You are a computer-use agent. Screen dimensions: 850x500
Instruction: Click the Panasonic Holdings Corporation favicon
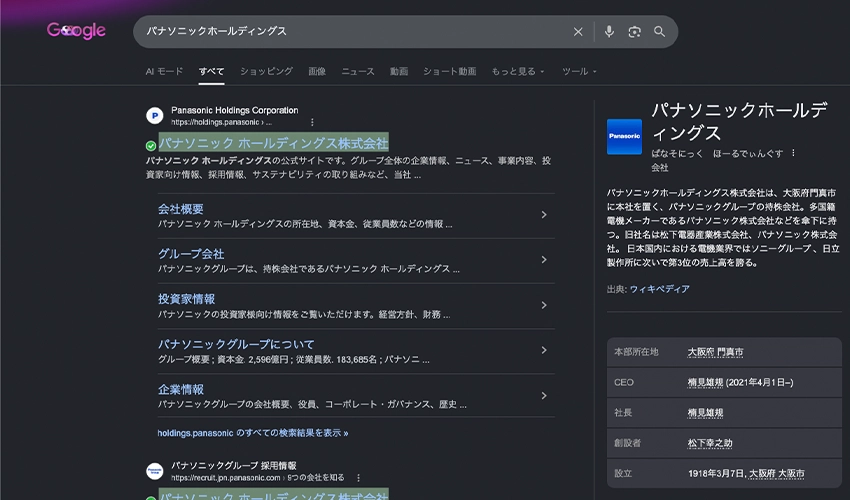(154, 116)
